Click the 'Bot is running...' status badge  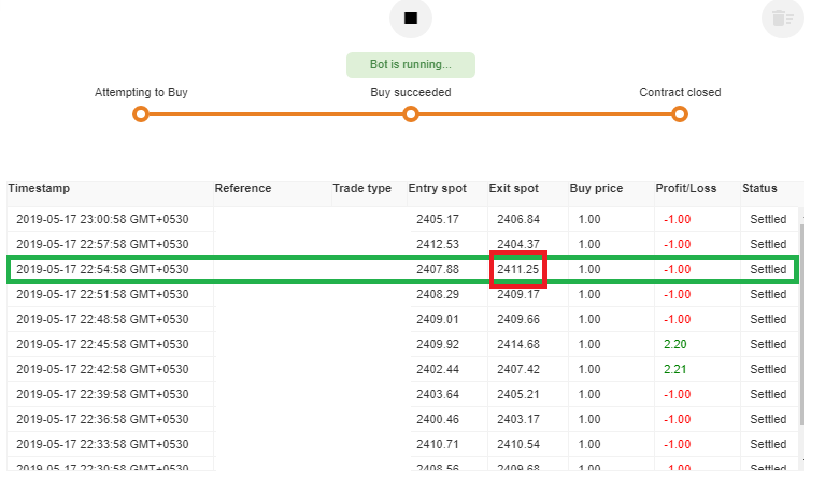pyautogui.click(x=410, y=65)
